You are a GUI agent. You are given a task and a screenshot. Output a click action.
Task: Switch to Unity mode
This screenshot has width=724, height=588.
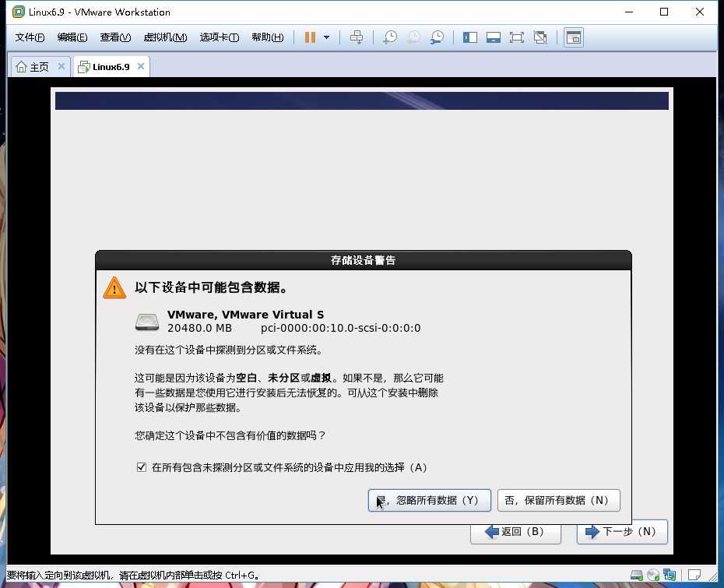click(x=540, y=37)
